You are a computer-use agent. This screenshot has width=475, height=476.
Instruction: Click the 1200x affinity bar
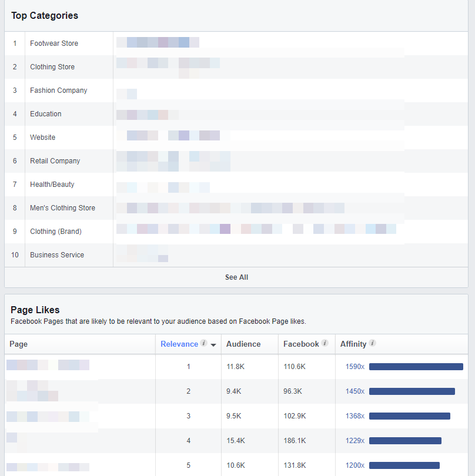click(x=404, y=465)
